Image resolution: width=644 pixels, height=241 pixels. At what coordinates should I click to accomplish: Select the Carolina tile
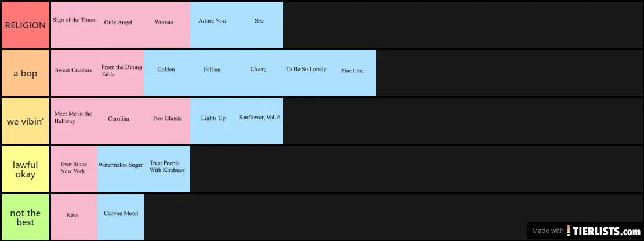pyautogui.click(x=120, y=121)
